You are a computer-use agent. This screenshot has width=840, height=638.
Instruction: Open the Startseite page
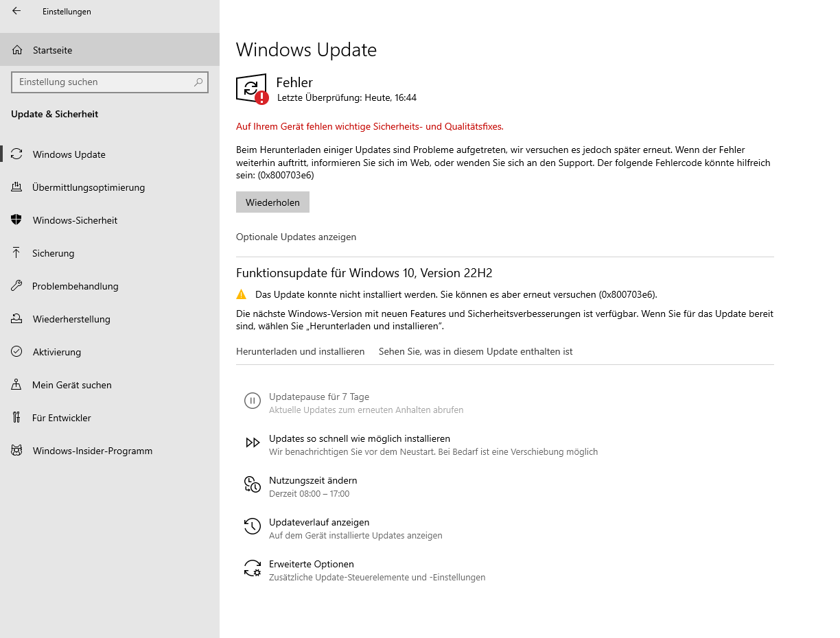(x=110, y=50)
